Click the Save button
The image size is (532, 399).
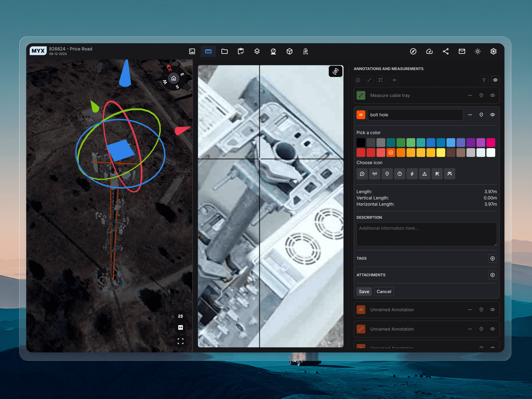[364, 291]
